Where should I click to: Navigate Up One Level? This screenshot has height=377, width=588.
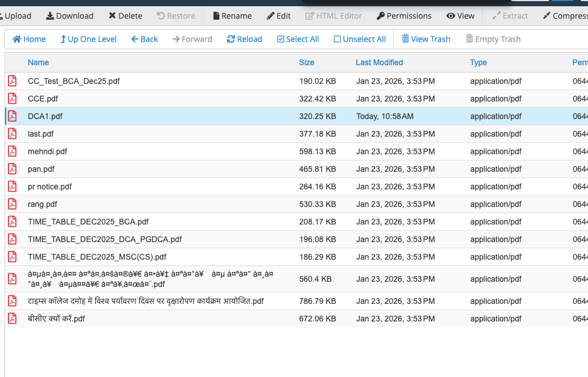click(x=88, y=39)
